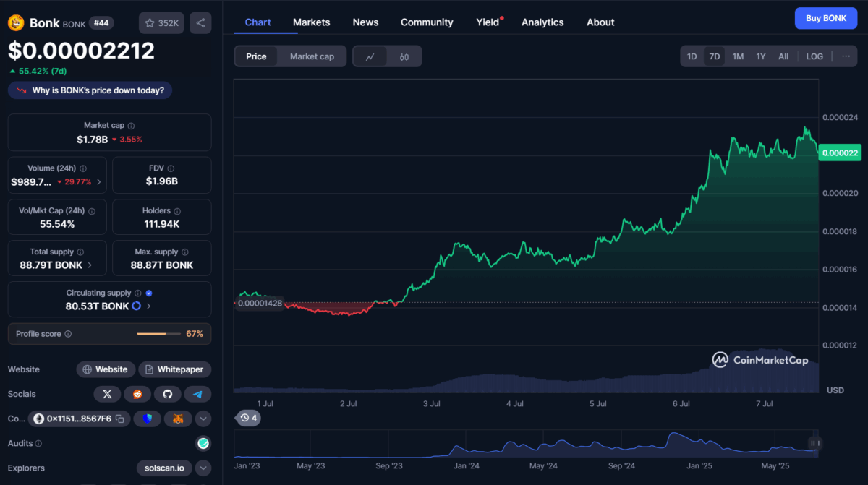Click the 0.00001428 baseline price label
The width and height of the screenshot is (868, 485).
(x=260, y=303)
